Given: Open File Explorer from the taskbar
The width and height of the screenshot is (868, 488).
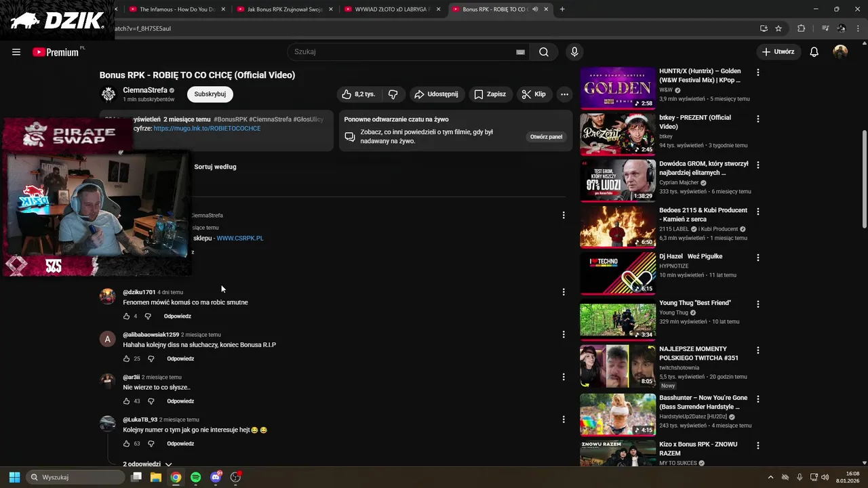Looking at the screenshot, I should (x=156, y=477).
